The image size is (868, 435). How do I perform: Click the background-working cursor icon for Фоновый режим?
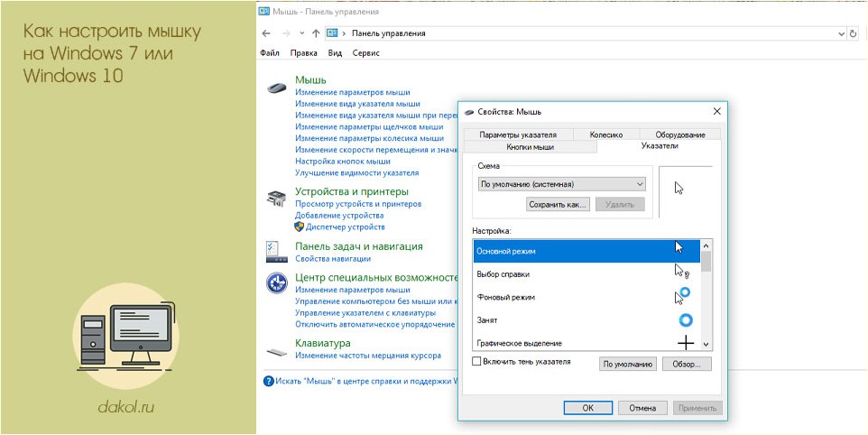682,295
